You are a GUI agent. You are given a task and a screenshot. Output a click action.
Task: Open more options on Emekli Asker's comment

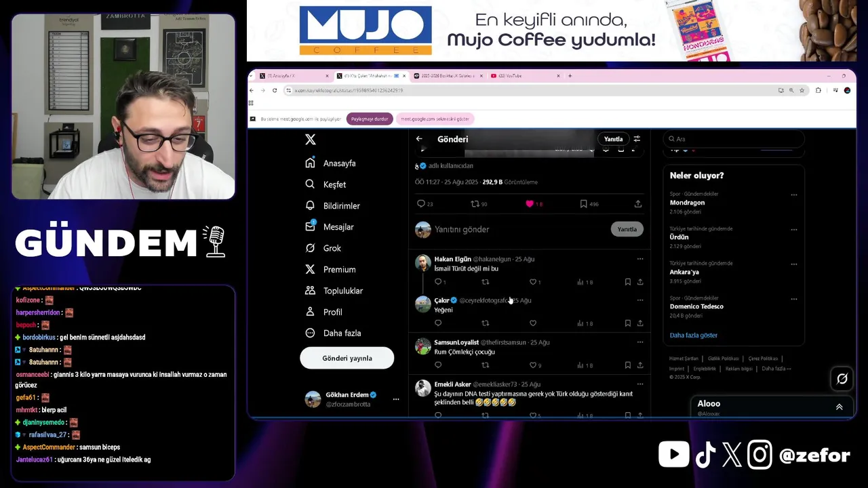[640, 384]
